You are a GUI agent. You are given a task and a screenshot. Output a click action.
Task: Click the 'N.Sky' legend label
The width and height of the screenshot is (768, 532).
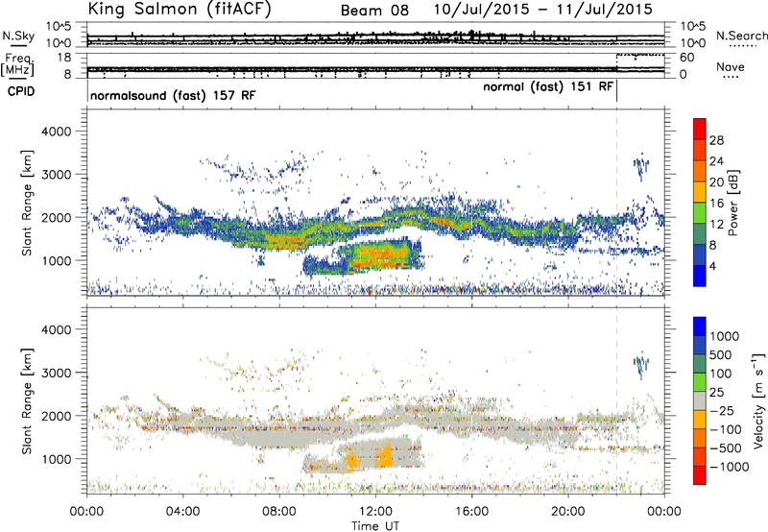[x=18, y=36]
